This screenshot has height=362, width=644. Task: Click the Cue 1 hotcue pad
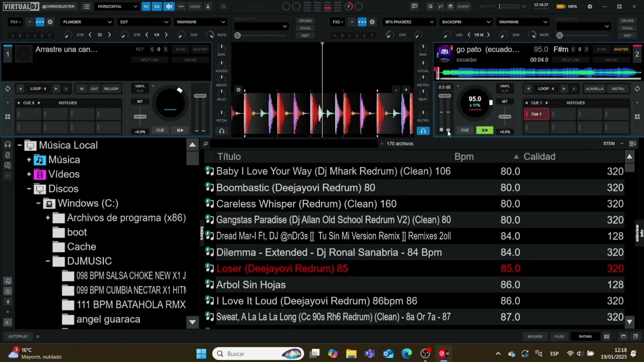tap(536, 114)
